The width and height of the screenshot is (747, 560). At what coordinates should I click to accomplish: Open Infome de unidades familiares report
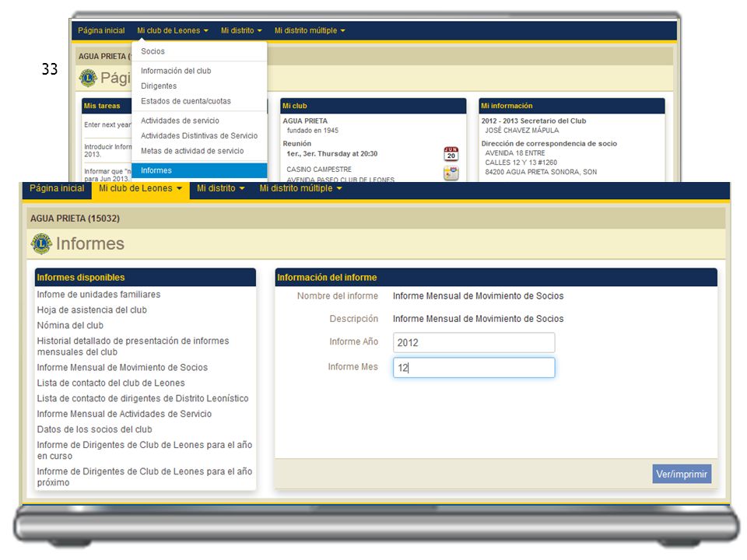pyautogui.click(x=99, y=295)
